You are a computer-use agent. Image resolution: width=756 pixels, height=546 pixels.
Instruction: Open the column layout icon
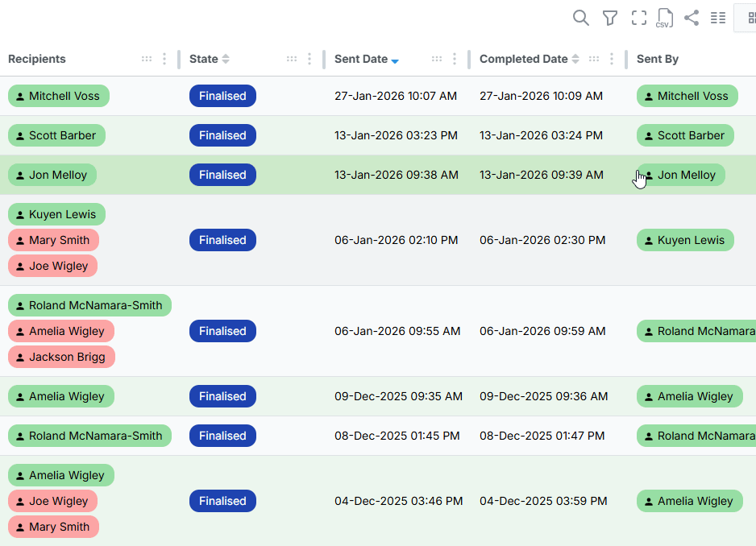(x=718, y=18)
